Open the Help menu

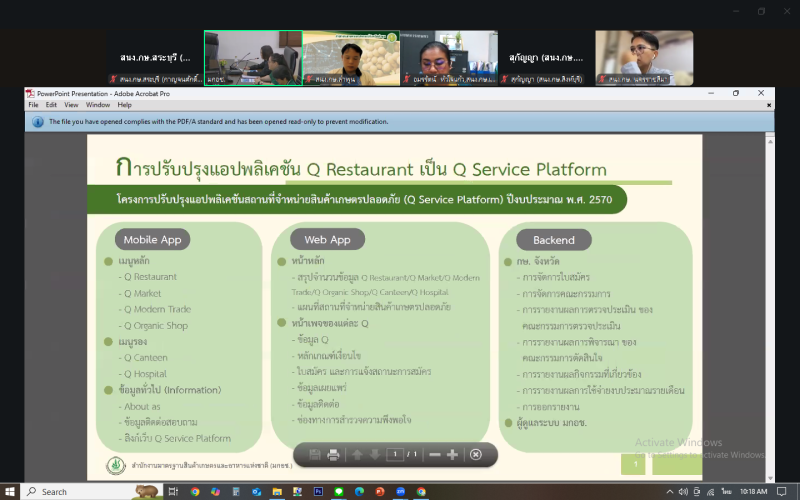tap(124, 105)
